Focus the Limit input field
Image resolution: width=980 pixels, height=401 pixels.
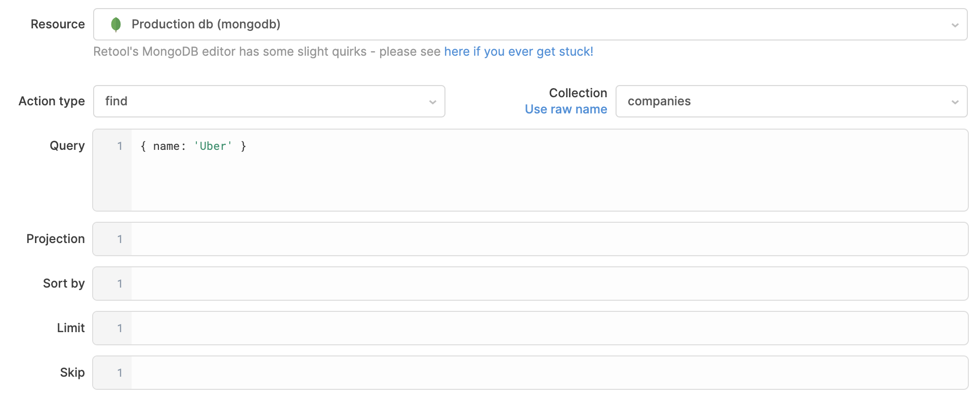(x=549, y=328)
